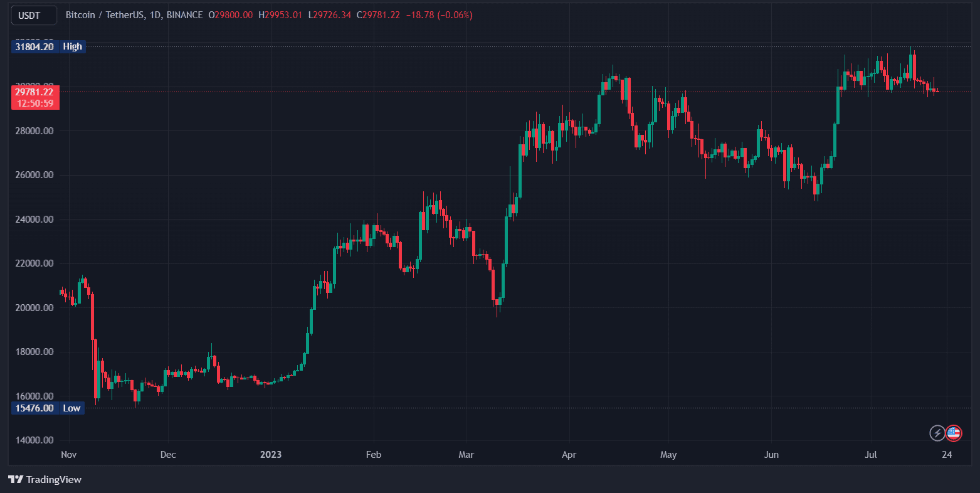980x493 pixels.
Task: Click the lightning bolt flash icon
Action: point(937,433)
